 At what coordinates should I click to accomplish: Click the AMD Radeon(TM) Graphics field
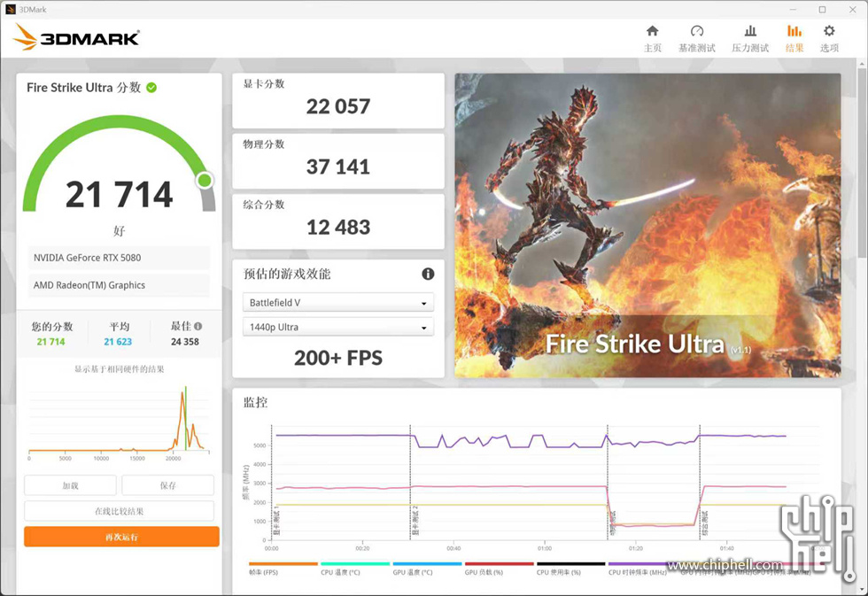pyautogui.click(x=119, y=285)
